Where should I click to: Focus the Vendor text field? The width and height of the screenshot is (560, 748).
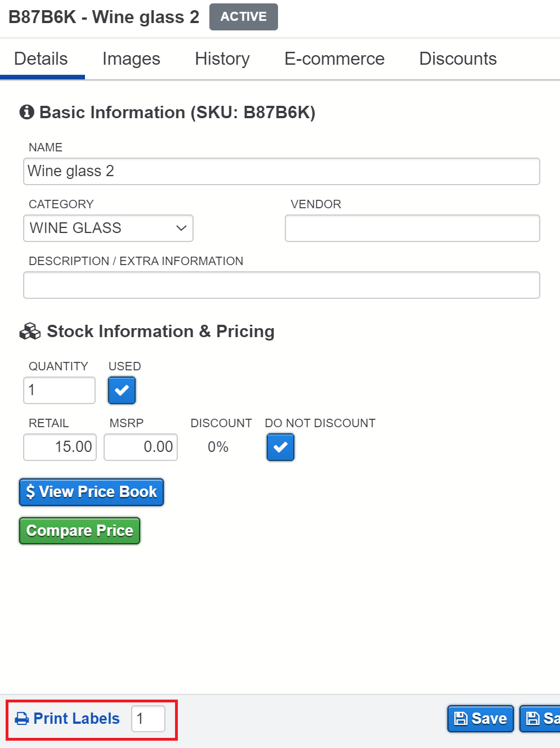tap(412, 228)
